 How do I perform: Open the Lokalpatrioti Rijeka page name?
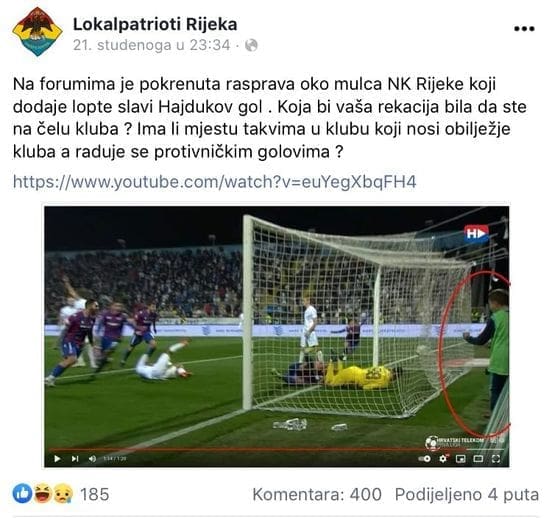155,25
